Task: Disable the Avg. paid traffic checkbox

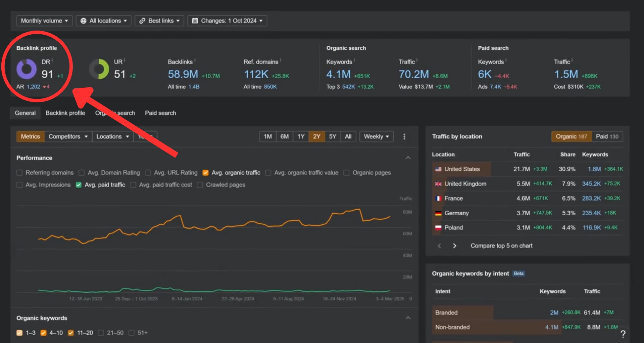Action: pos(78,185)
